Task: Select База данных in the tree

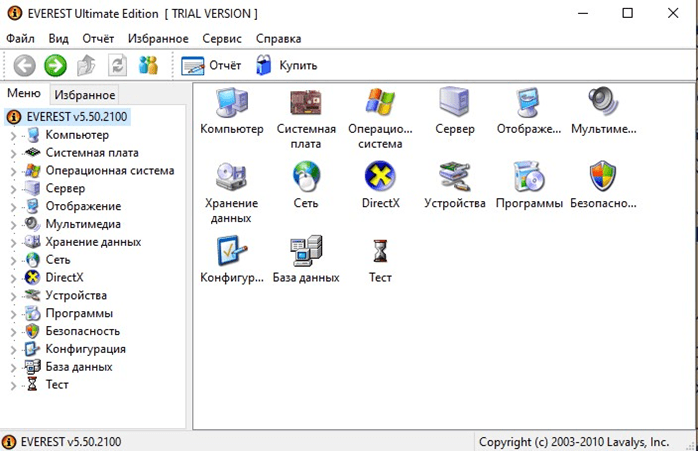Action: [79, 367]
